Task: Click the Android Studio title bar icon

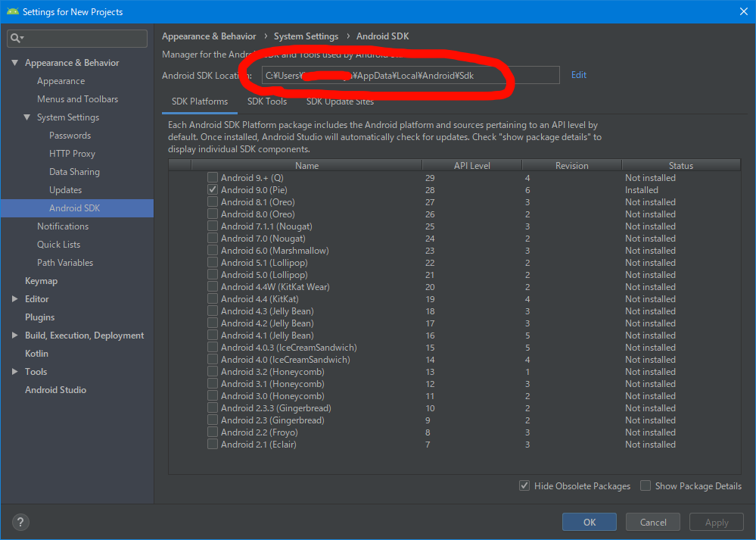Action: tap(13, 11)
